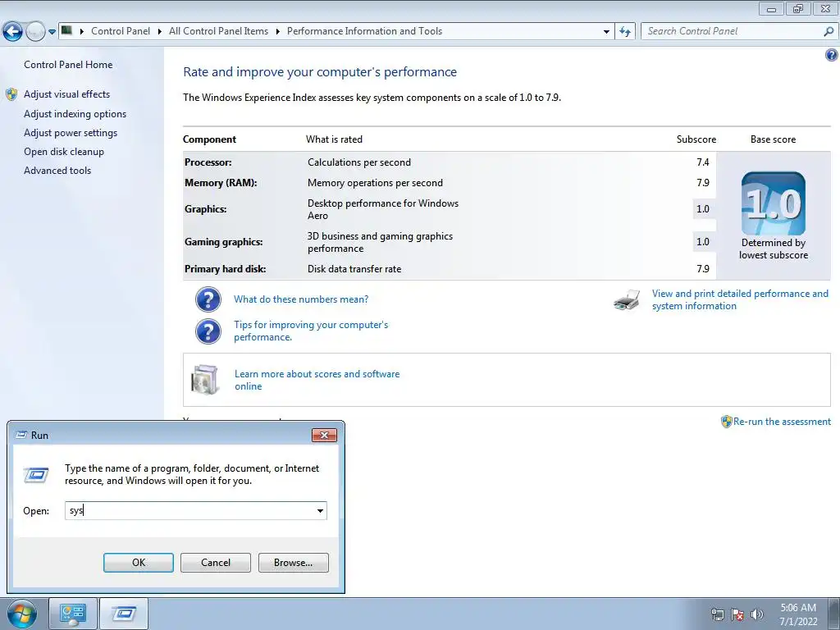Click the Control Panel taskbar button
This screenshot has width=840, height=630.
pos(73,614)
